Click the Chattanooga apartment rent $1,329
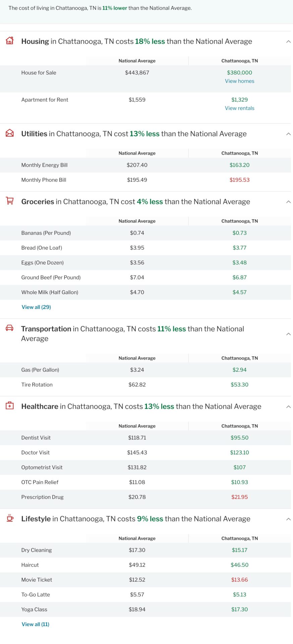The image size is (293, 644). point(239,100)
